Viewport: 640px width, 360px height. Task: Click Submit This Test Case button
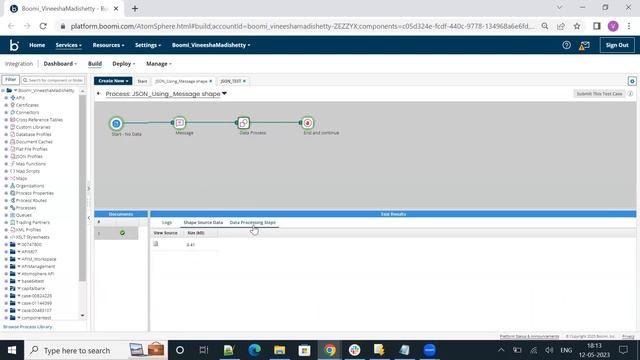point(599,94)
